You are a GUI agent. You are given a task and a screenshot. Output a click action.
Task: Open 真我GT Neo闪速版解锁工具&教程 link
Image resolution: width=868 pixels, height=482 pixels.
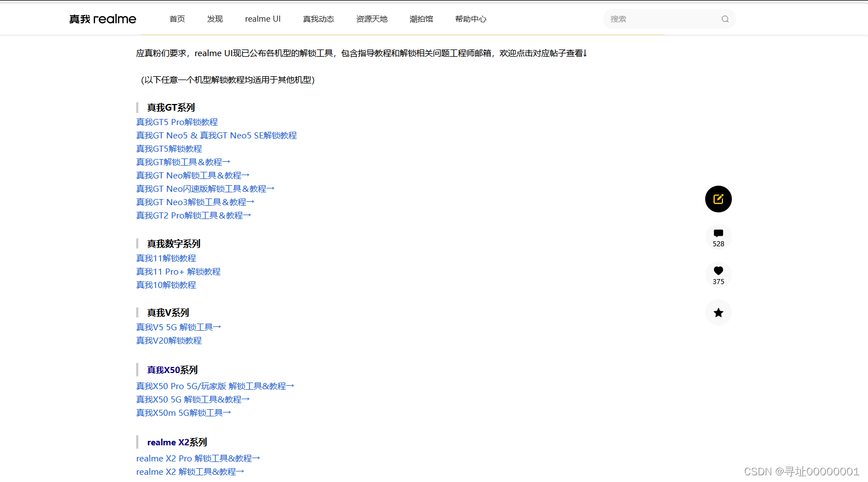206,189
